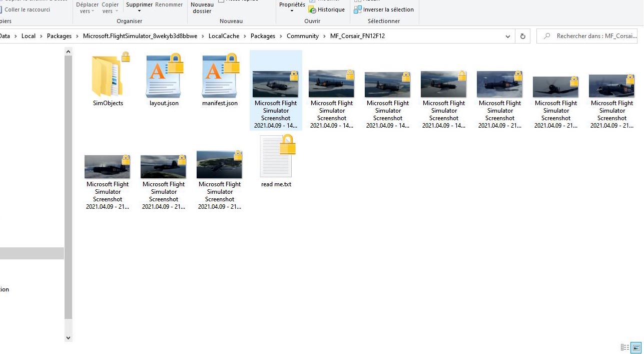Go to the LocalCache breadcrumb
This screenshot has width=644, height=354.
click(x=224, y=36)
